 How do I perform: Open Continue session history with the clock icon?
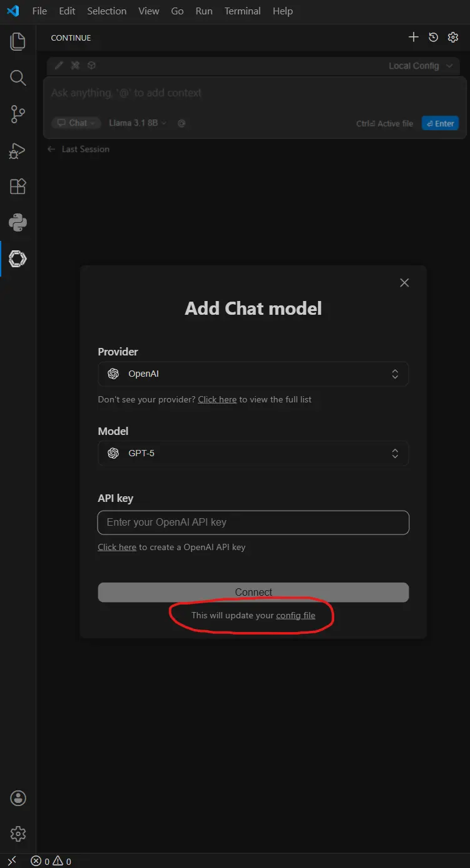pos(433,37)
